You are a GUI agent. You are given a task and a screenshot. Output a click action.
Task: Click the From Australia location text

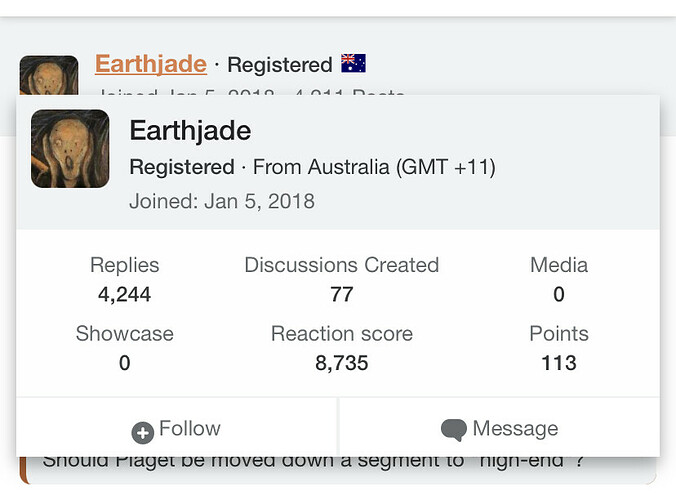pos(374,167)
